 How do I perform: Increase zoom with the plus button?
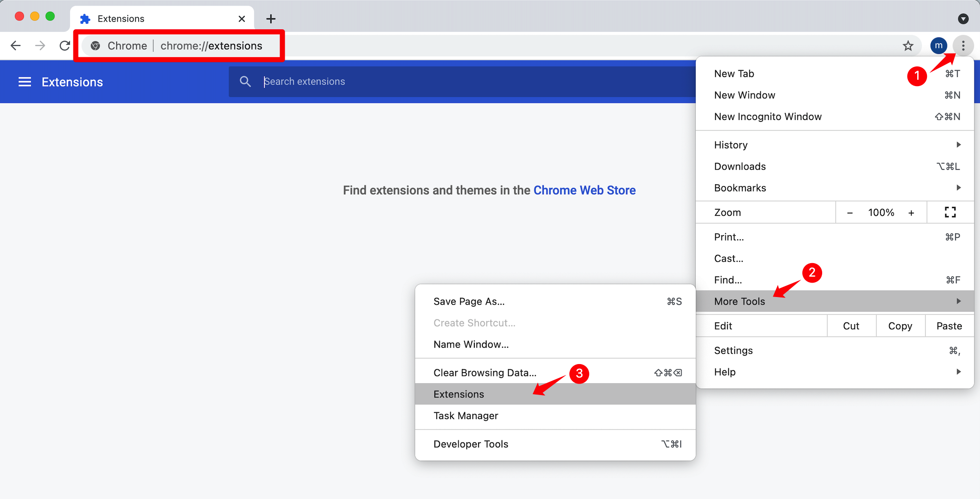coord(911,213)
